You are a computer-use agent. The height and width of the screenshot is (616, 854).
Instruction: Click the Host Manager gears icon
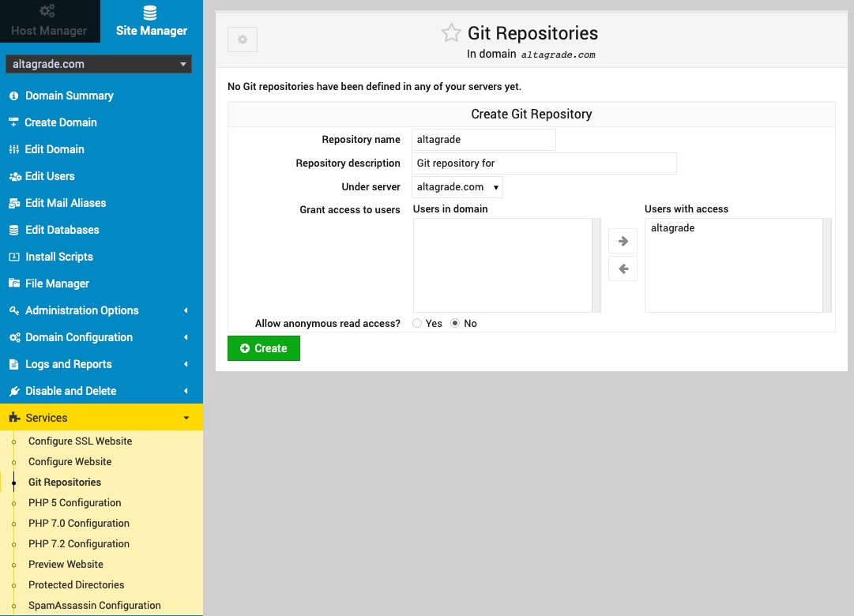pos(47,11)
